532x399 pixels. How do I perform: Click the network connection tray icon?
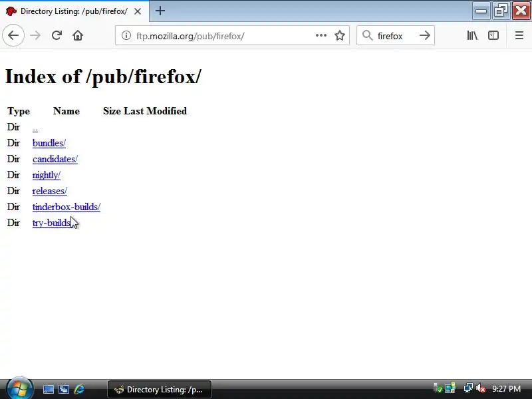468,388
